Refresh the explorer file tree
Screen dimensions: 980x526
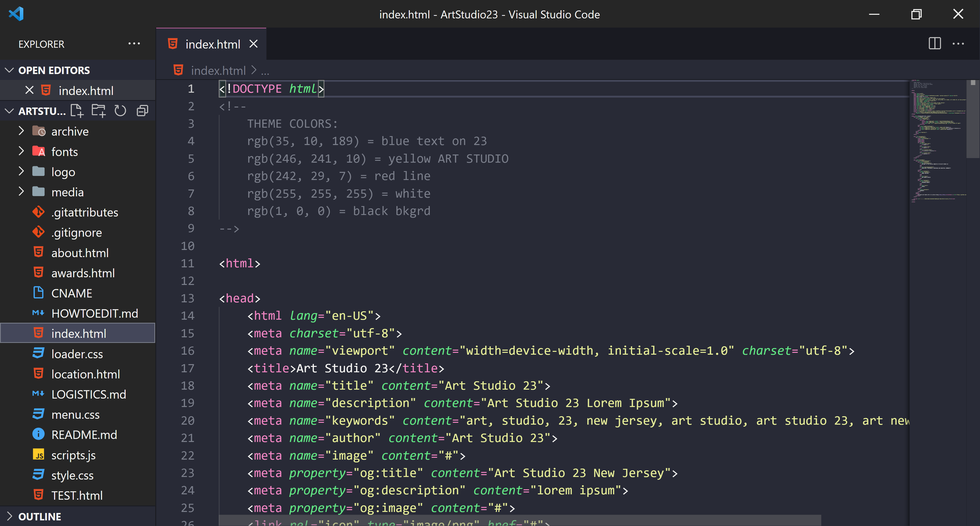120,111
